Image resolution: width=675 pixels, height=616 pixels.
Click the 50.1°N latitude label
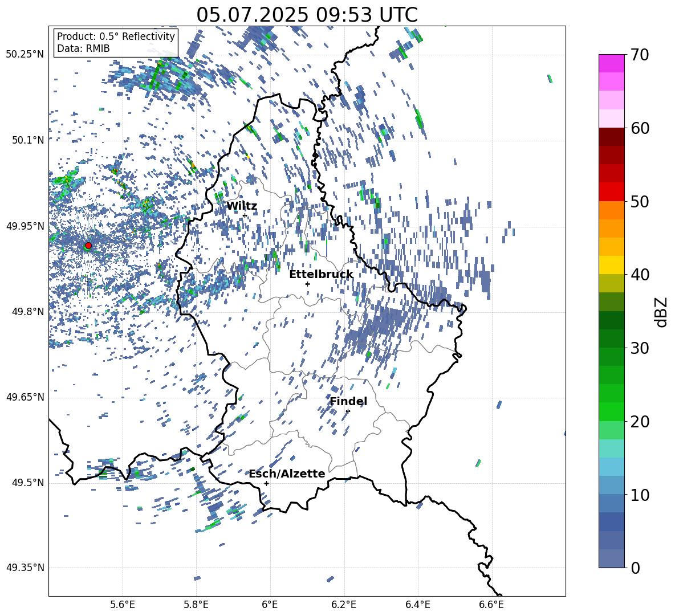[28, 140]
